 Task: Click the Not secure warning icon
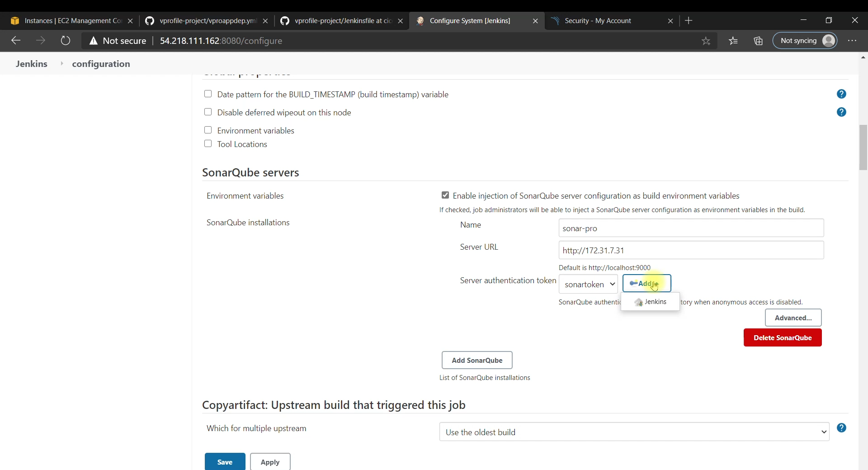pos(93,41)
